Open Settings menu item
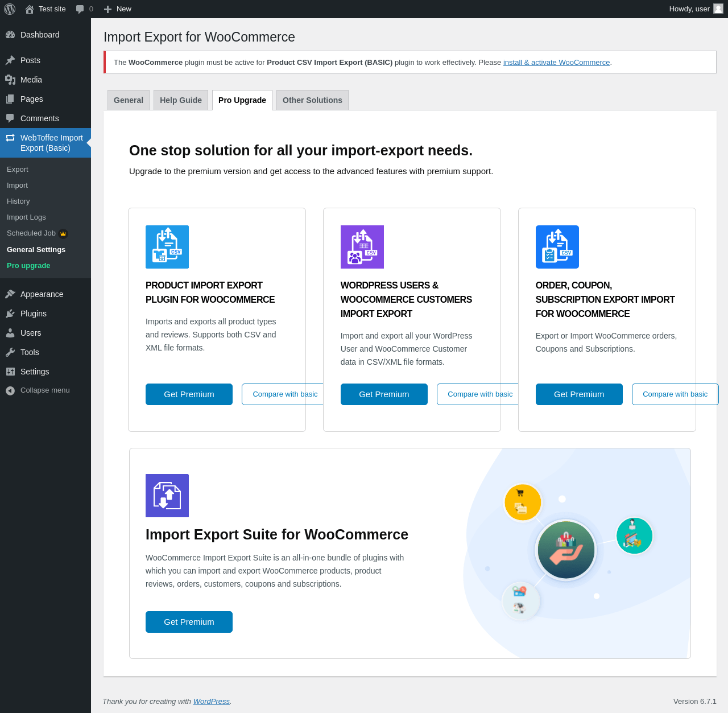This screenshot has width=728, height=713. (x=45, y=372)
